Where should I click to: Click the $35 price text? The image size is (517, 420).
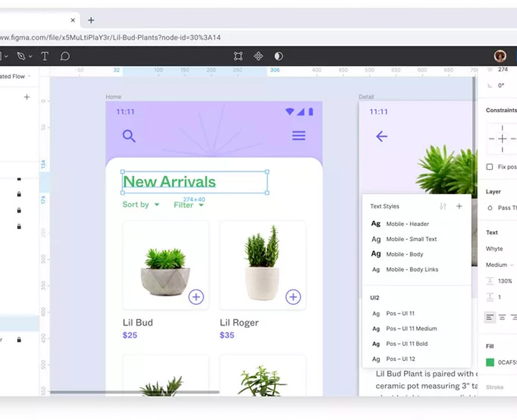[x=227, y=335]
